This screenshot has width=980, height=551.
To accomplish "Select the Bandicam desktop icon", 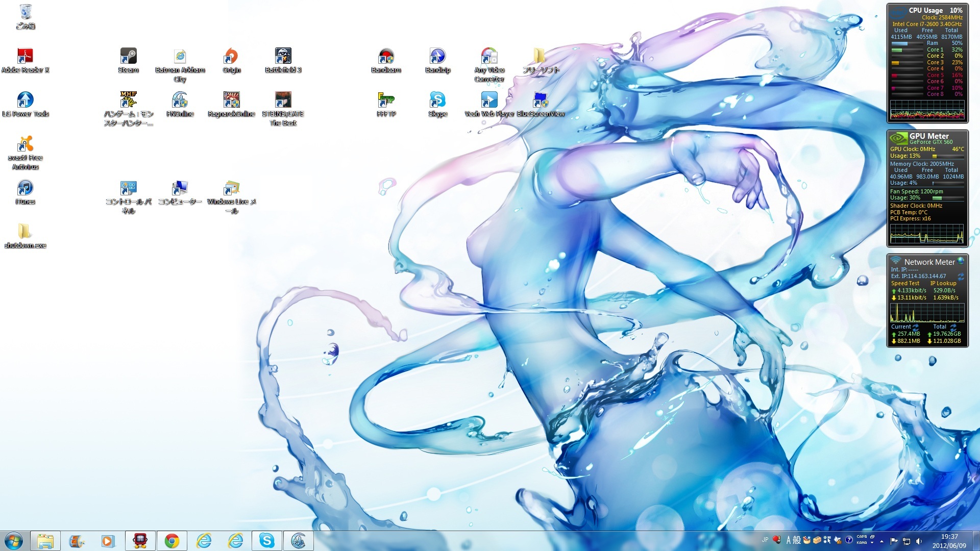I will [386, 56].
